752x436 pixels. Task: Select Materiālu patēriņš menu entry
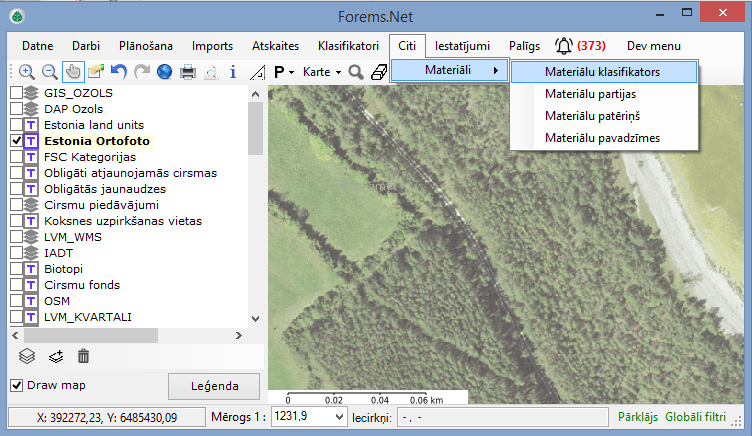pyautogui.click(x=604, y=116)
